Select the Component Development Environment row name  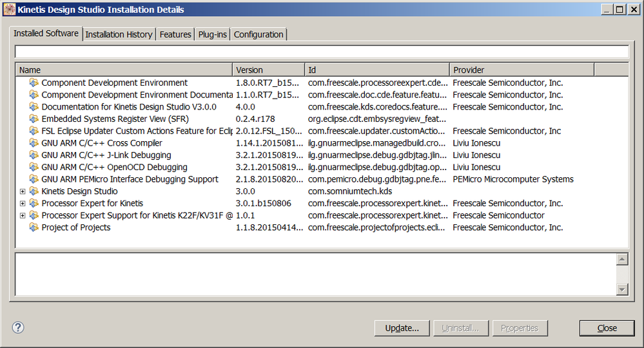click(x=114, y=83)
